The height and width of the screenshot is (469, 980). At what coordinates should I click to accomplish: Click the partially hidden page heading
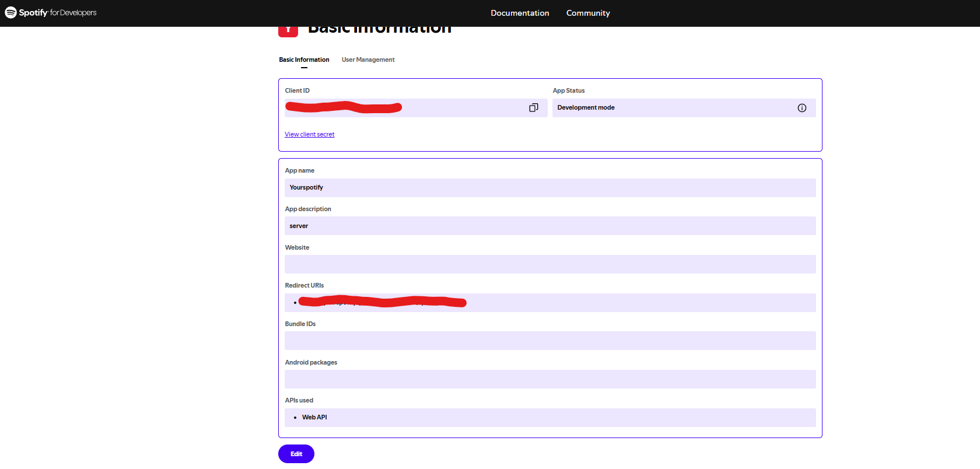[x=379, y=30]
